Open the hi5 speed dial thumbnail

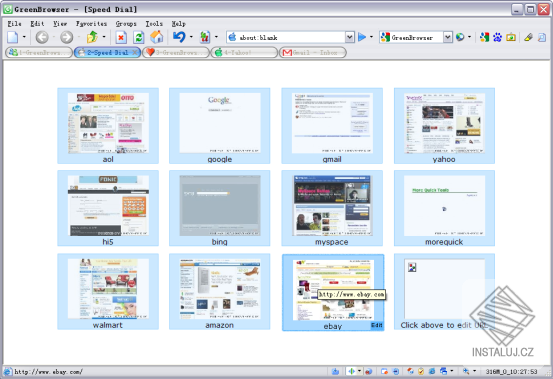tap(108, 206)
